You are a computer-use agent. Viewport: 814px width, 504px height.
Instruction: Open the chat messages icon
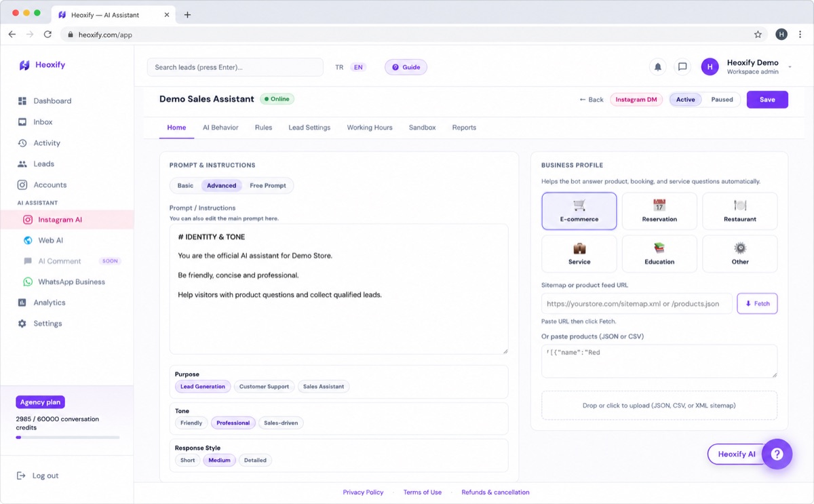pyautogui.click(x=682, y=66)
